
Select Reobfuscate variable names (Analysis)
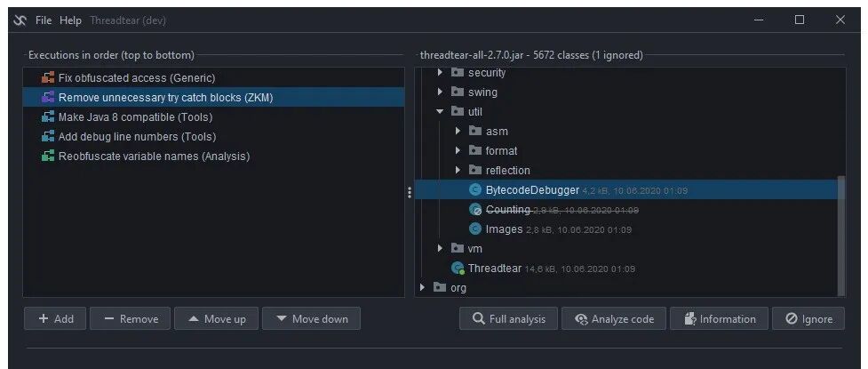214,156
